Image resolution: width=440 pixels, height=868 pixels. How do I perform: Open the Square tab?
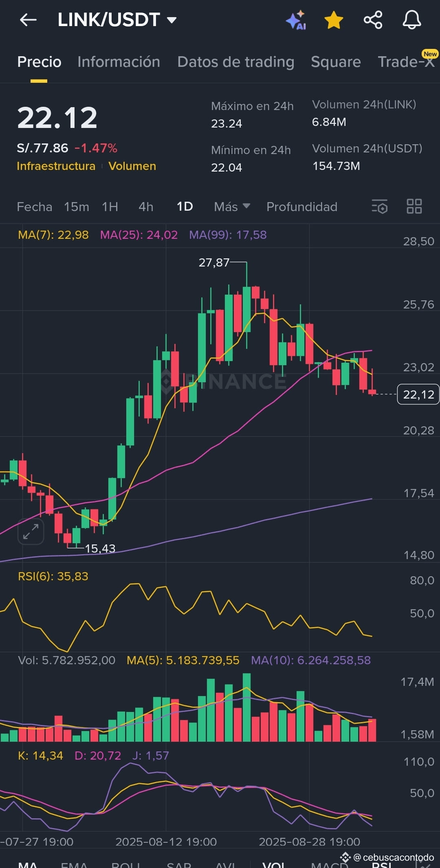click(x=336, y=62)
